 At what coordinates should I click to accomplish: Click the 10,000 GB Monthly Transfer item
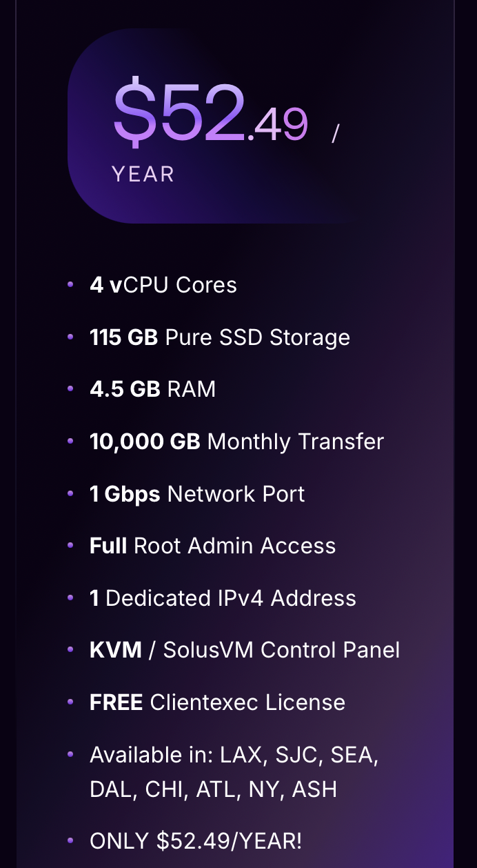coord(237,442)
